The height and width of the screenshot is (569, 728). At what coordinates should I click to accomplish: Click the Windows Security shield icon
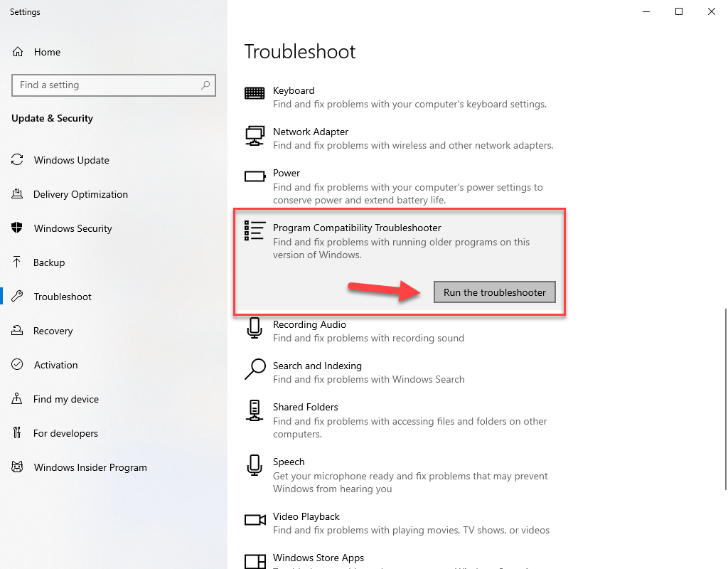coord(17,228)
